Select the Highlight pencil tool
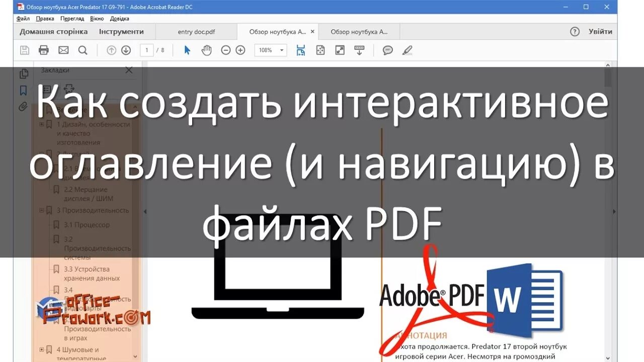 tap(408, 50)
